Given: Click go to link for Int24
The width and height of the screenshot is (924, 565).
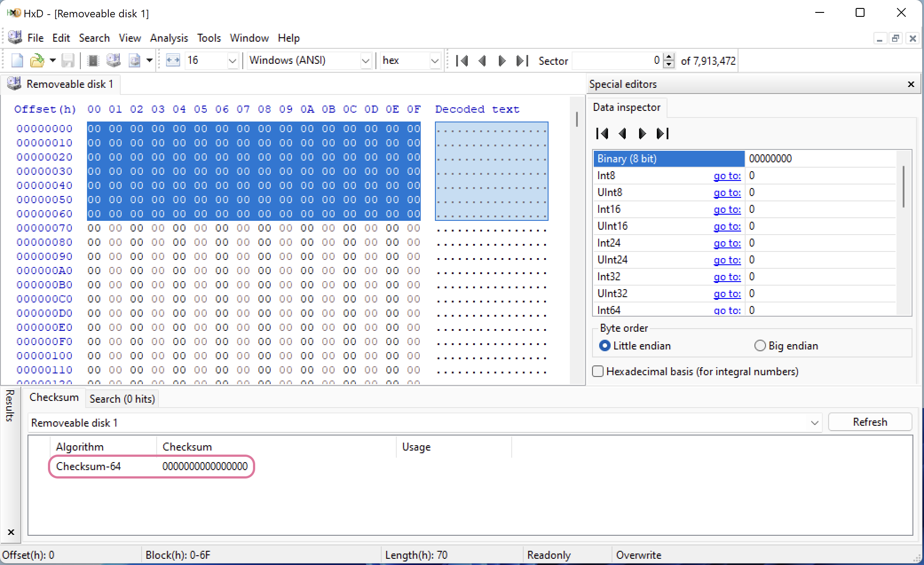Looking at the screenshot, I should click(727, 243).
